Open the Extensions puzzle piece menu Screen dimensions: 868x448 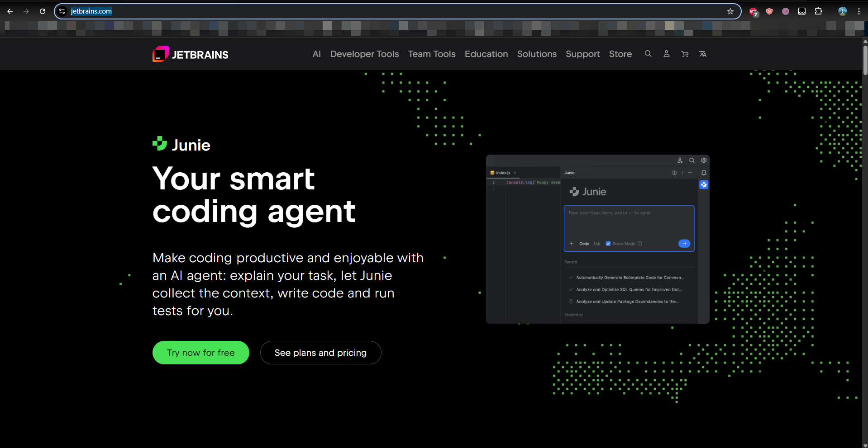[x=819, y=11]
